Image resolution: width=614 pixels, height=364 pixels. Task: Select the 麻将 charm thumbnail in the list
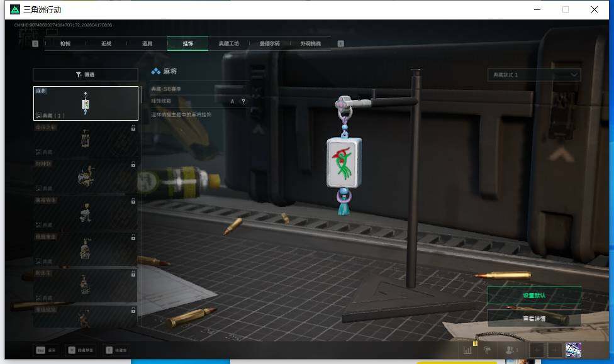pyautogui.click(x=86, y=103)
